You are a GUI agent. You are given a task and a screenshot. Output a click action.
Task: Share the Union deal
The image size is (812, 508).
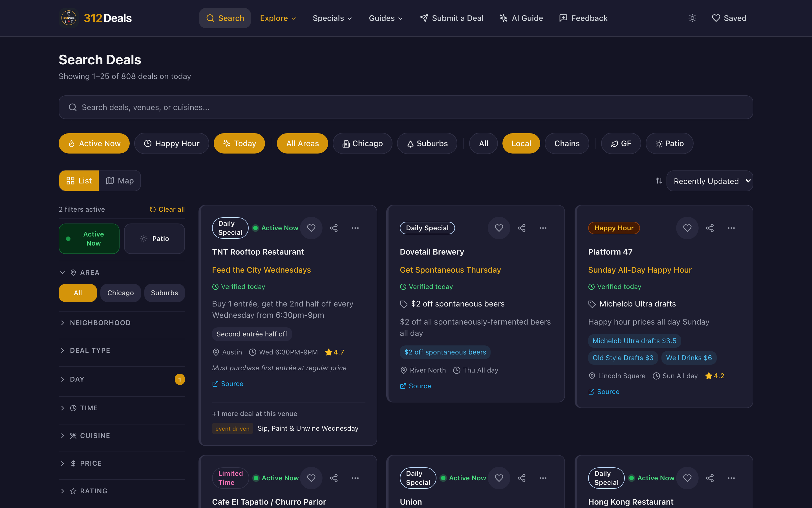point(521,478)
